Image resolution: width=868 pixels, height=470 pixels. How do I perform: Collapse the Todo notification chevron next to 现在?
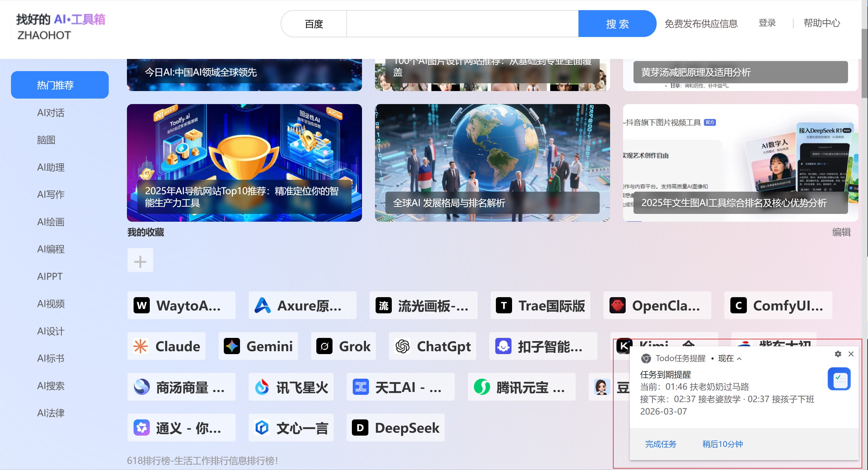(x=739, y=359)
